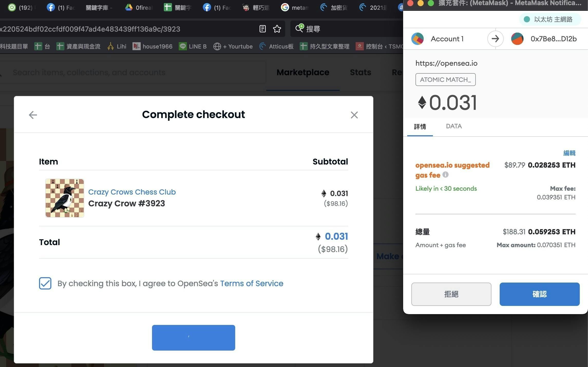Open the 以太坊 主網路 network selector
Screen dimensions: 588x367
pos(549,19)
